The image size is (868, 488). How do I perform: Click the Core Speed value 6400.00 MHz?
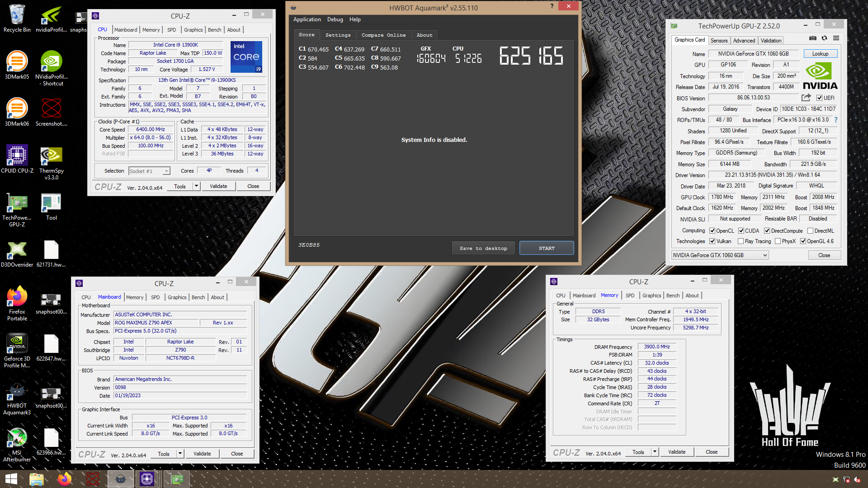point(151,130)
